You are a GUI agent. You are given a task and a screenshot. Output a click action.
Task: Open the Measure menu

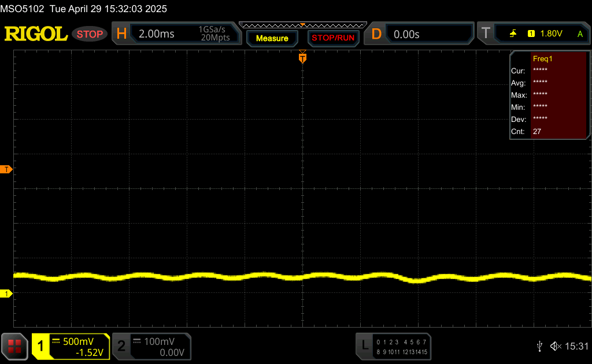point(272,38)
